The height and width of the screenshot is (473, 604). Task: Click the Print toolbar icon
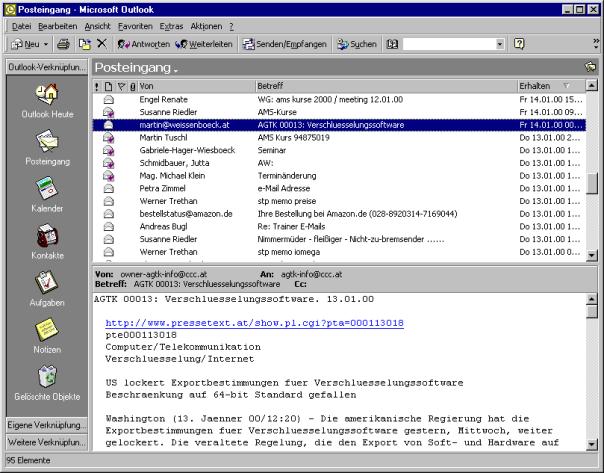pyautogui.click(x=63, y=44)
